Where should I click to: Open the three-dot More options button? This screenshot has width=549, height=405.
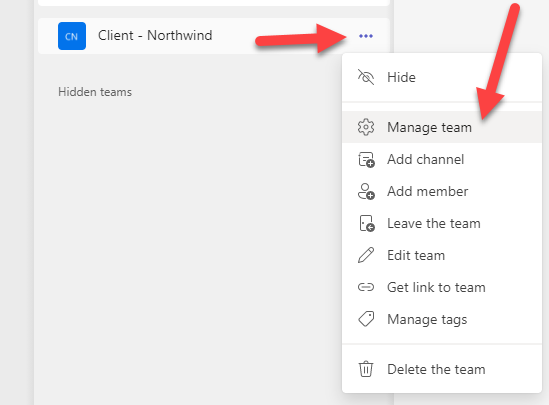click(366, 36)
